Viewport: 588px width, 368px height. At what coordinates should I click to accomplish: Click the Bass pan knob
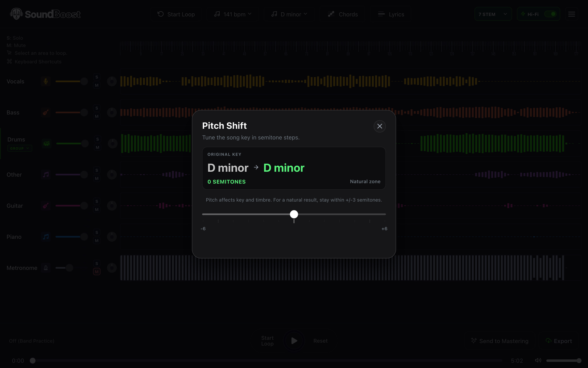click(x=112, y=112)
